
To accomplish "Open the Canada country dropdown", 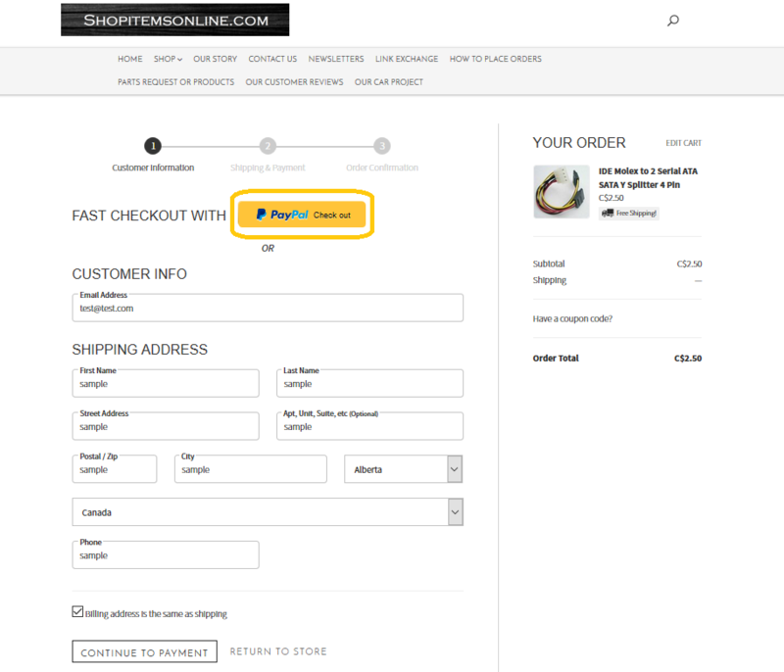I will coord(267,512).
